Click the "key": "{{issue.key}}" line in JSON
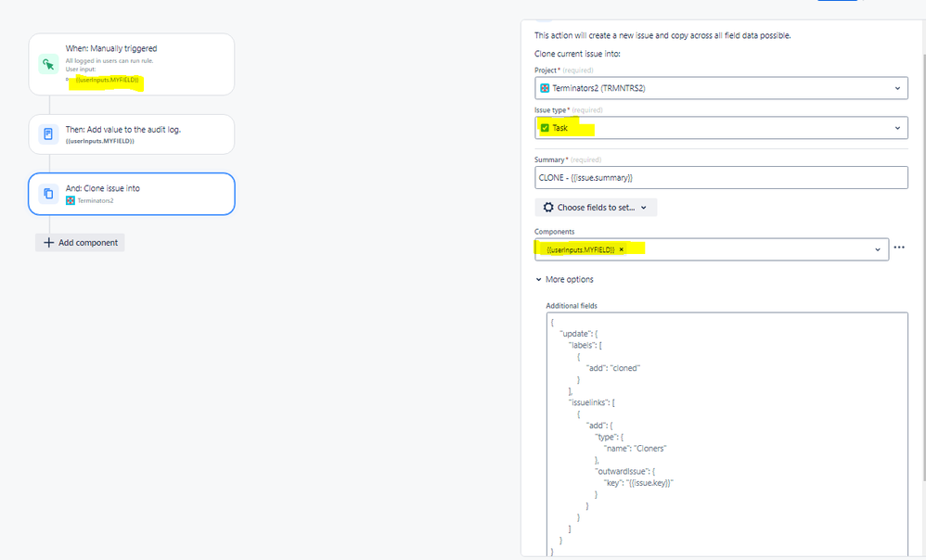This screenshot has width=926, height=560. [x=639, y=483]
